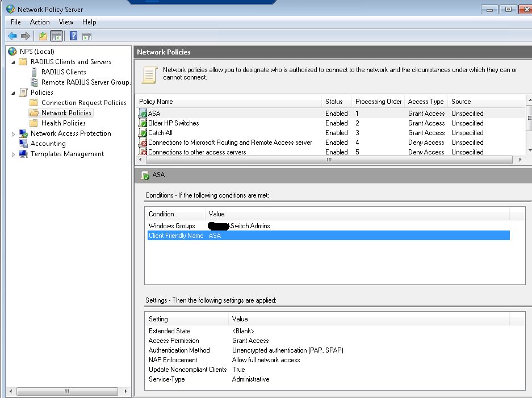Expand the Templates Management node
The width and height of the screenshot is (532, 398).
click(x=14, y=154)
